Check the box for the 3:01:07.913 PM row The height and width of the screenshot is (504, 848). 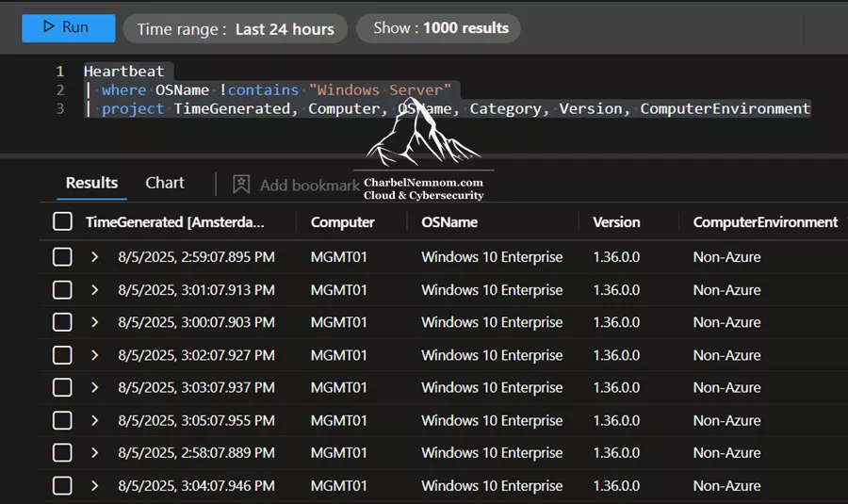click(x=62, y=290)
